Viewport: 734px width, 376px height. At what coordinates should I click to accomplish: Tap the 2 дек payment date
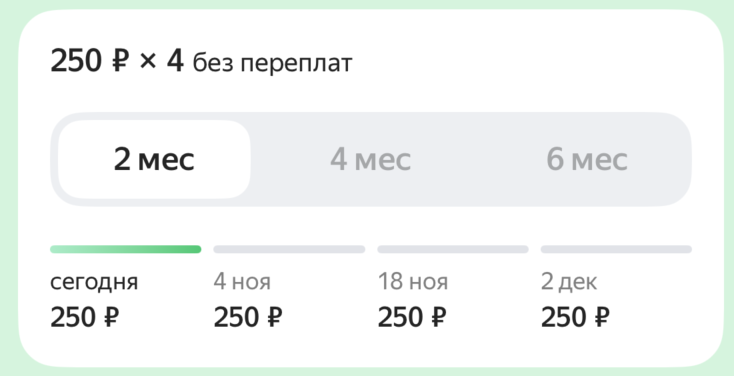pyautogui.click(x=569, y=282)
